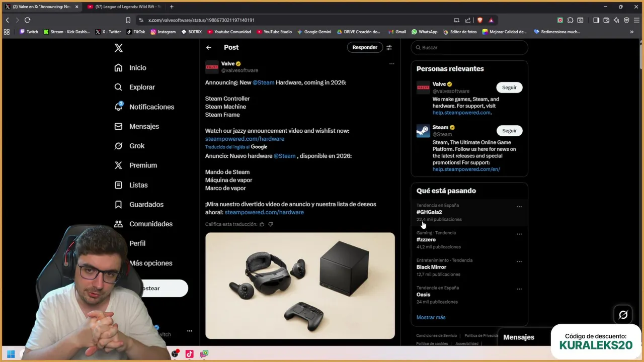Open the Windows Start button

tap(11, 354)
